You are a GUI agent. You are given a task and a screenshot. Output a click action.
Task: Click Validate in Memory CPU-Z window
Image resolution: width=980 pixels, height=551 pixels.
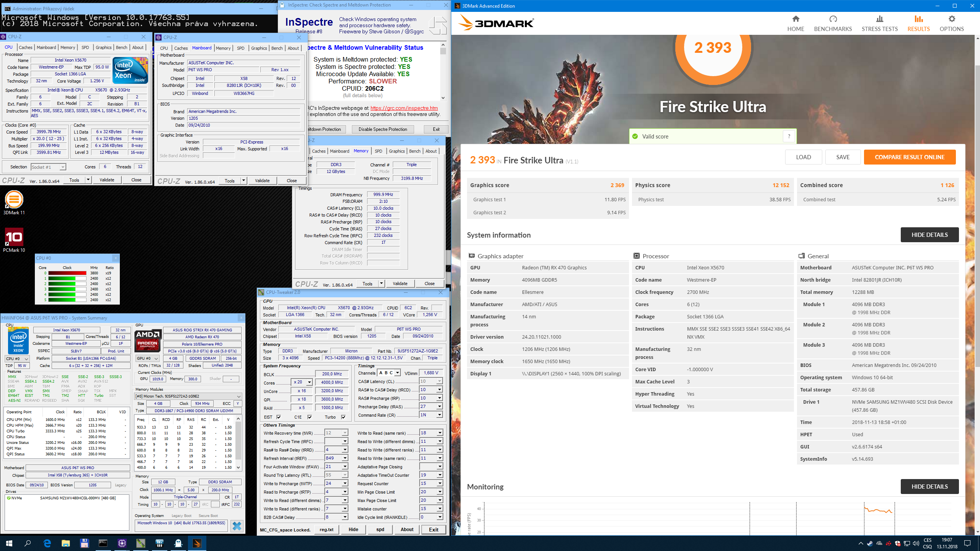[x=400, y=284]
